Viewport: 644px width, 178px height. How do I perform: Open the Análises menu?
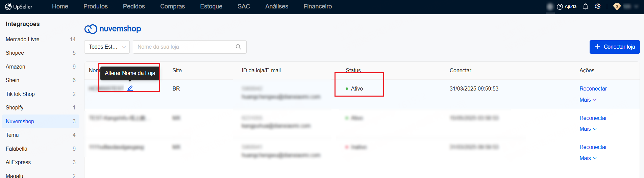(277, 6)
